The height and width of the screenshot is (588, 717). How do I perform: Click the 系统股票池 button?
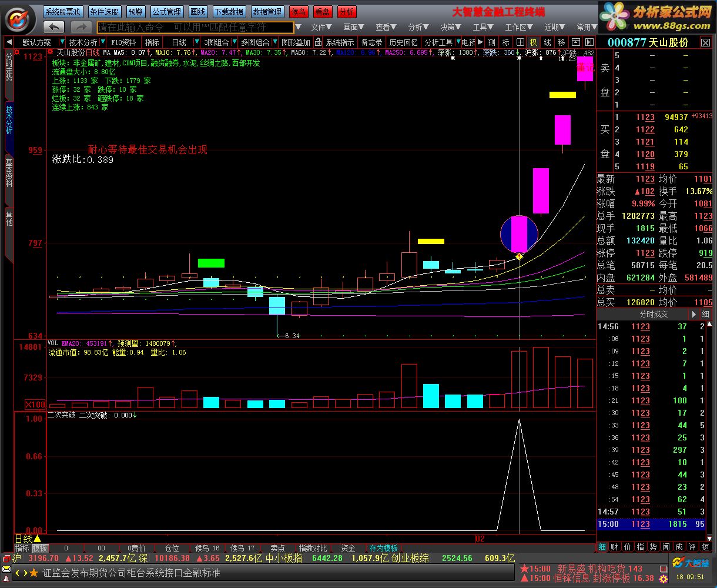point(63,11)
